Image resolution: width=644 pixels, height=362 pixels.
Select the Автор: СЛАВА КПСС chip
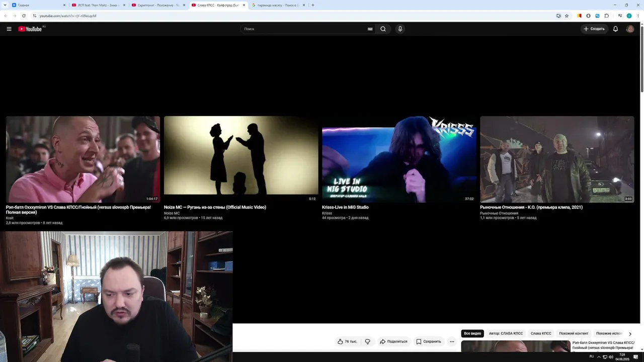pos(506,333)
